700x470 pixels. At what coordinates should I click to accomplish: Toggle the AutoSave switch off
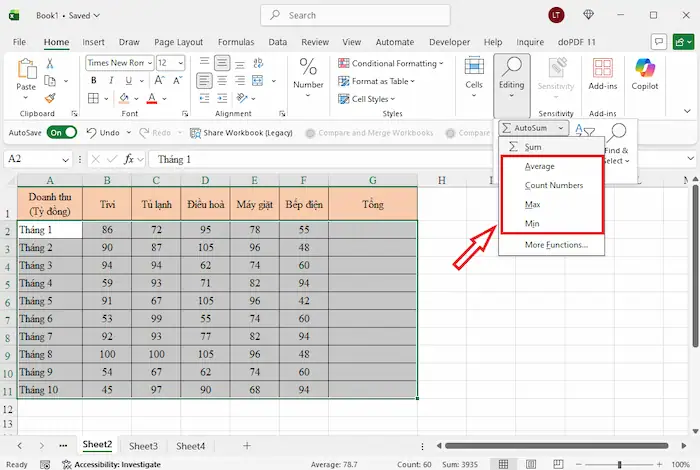pos(61,132)
